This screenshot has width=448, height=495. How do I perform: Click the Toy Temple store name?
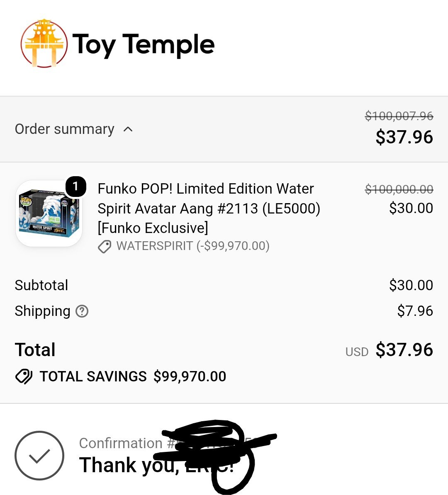point(144,45)
